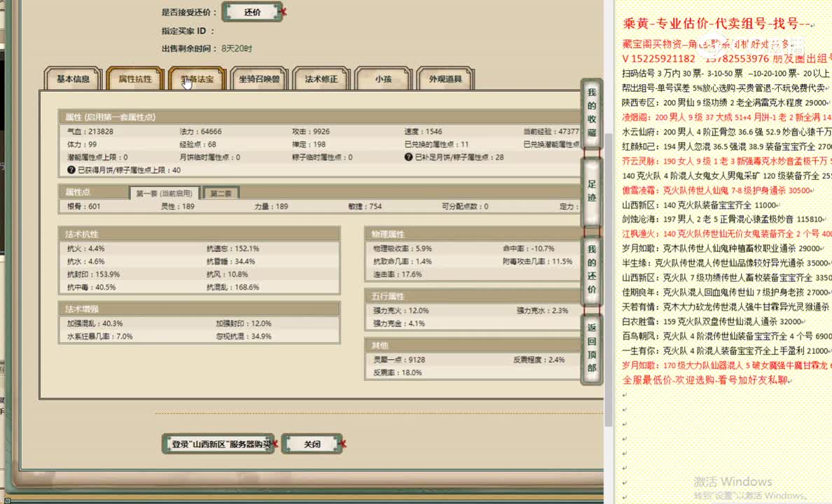The image size is (832, 504).
Task: Click the 灵犀一点：9128 entry
Action: pos(399,360)
